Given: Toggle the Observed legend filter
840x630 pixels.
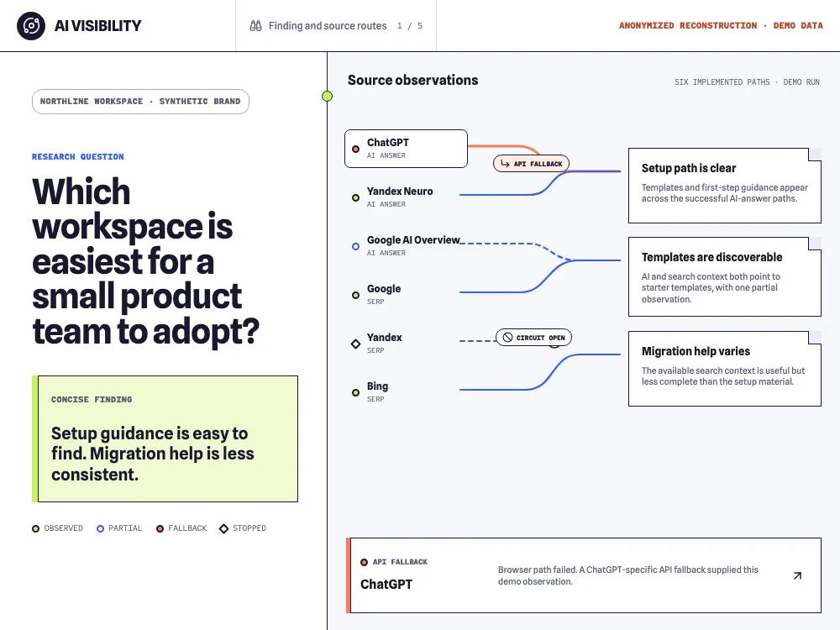Looking at the screenshot, I should (x=57, y=528).
